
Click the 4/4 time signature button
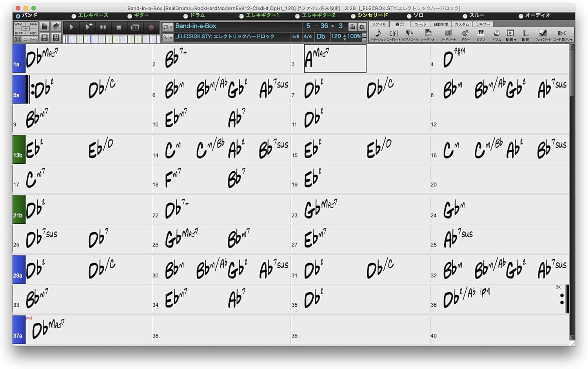point(308,36)
